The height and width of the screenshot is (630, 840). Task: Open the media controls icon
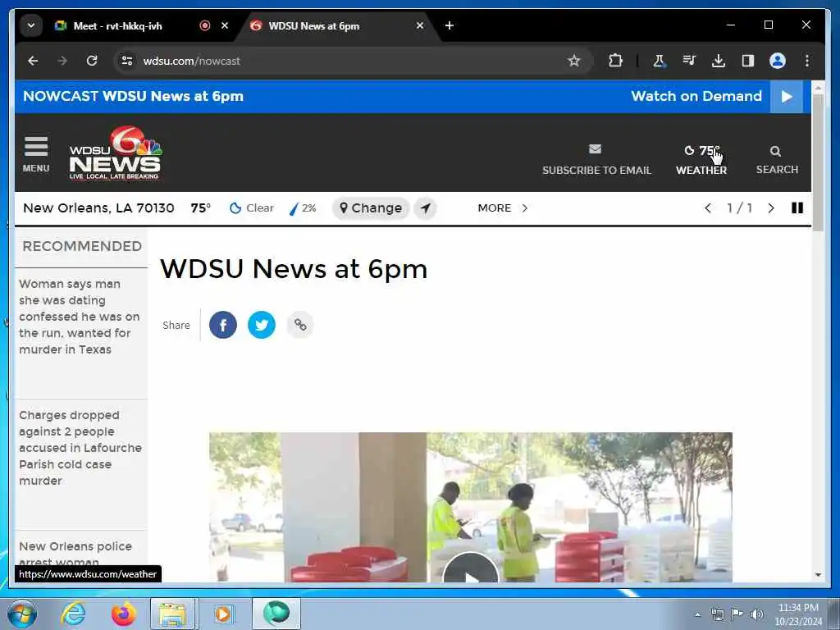(x=689, y=61)
